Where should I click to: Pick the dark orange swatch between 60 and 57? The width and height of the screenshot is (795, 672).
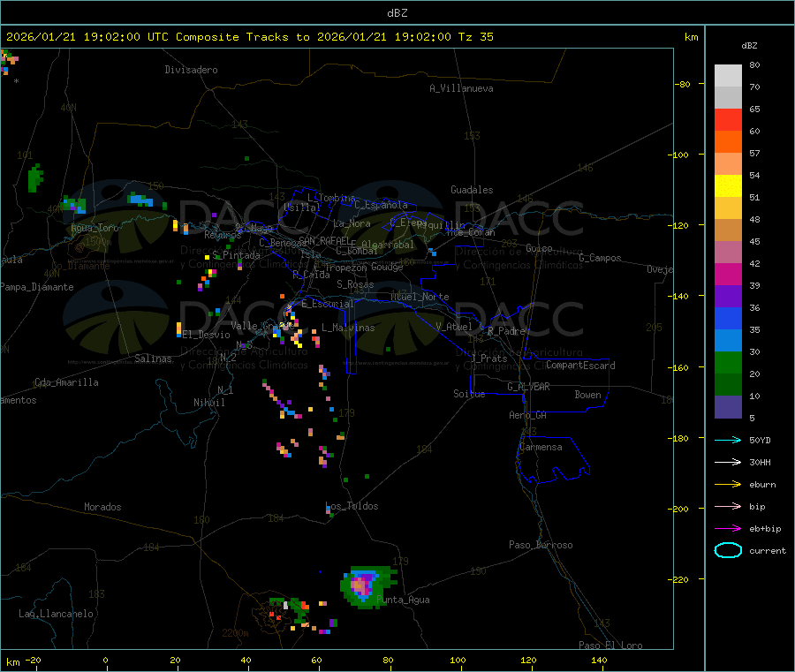pos(728,142)
